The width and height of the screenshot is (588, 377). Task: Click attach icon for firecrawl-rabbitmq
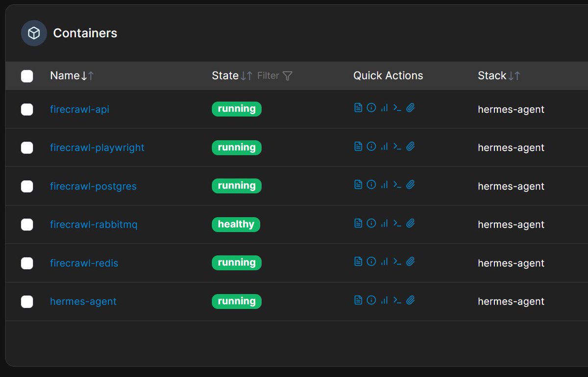[x=411, y=223]
